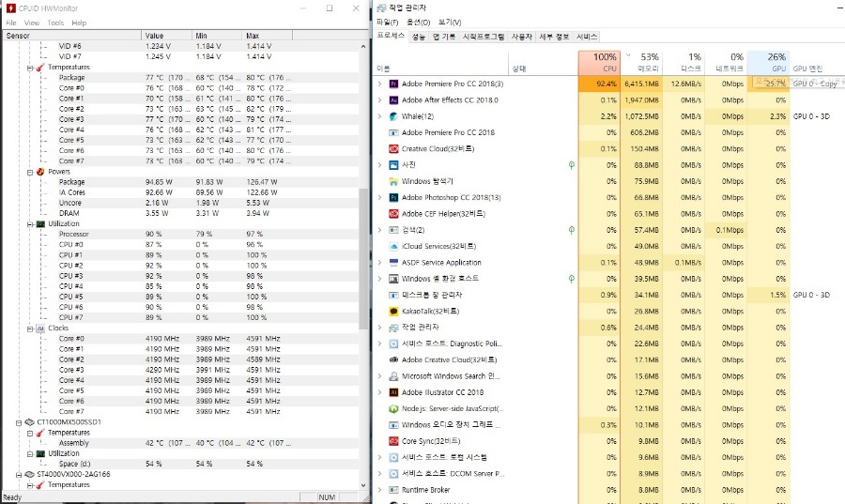
Task: Click the 사진 app process icon
Action: pyautogui.click(x=393, y=165)
